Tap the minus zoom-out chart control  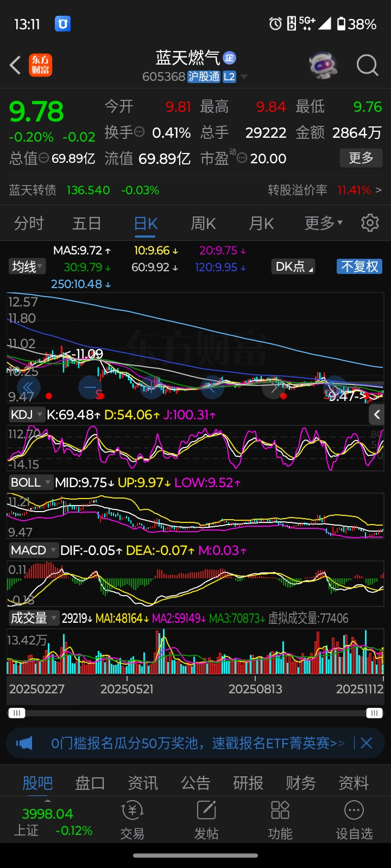[x=90, y=387]
